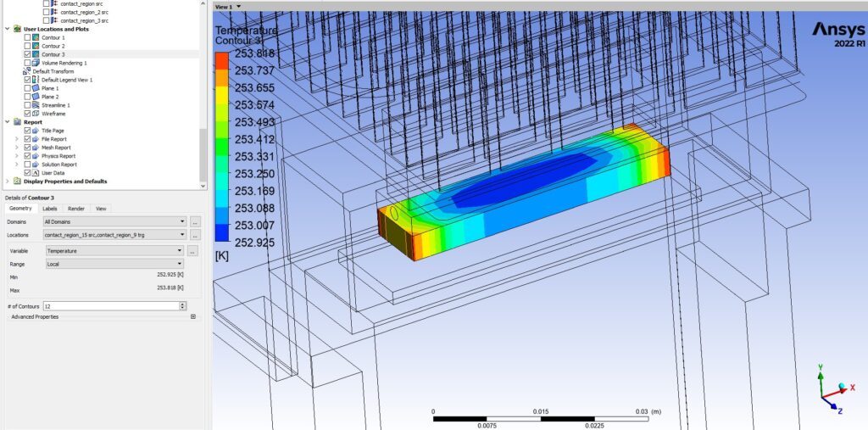Image resolution: width=868 pixels, height=430 pixels.
Task: Switch to the Labels tab
Action: click(x=50, y=209)
